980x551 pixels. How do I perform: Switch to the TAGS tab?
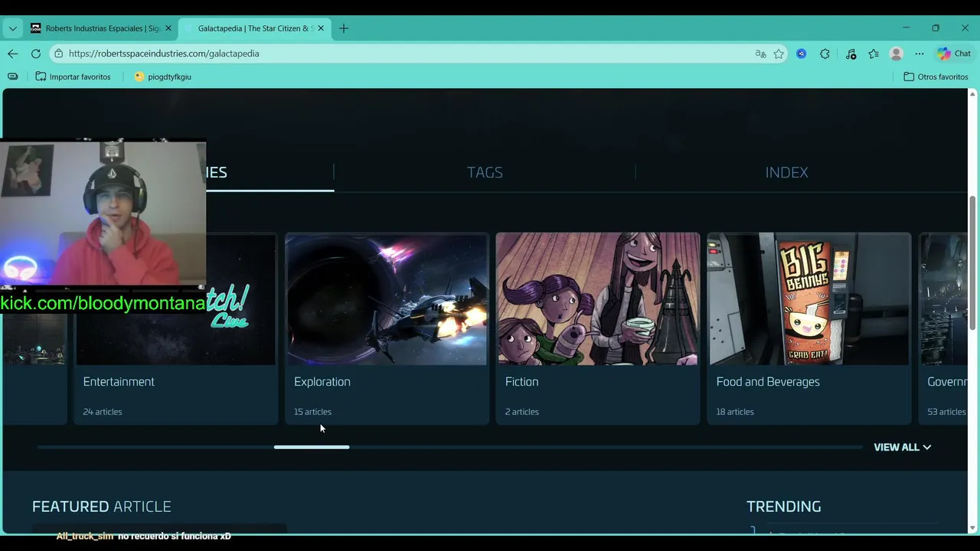485,172
